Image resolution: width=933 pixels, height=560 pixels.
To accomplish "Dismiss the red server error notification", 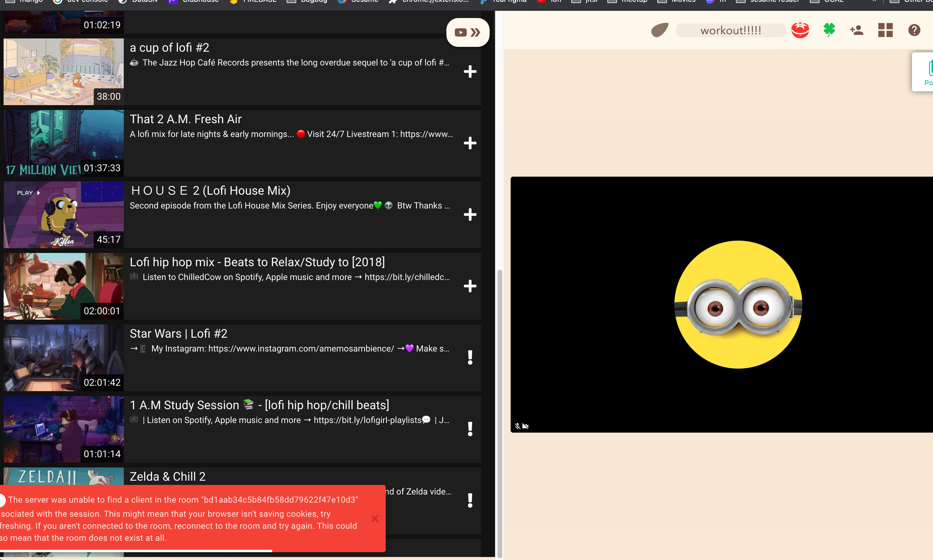I will (375, 519).
